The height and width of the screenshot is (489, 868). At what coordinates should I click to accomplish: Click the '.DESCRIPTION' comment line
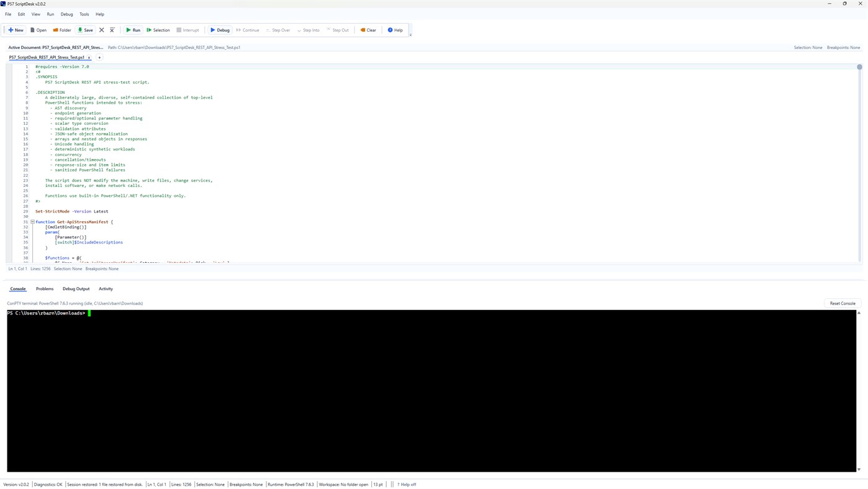coord(50,93)
